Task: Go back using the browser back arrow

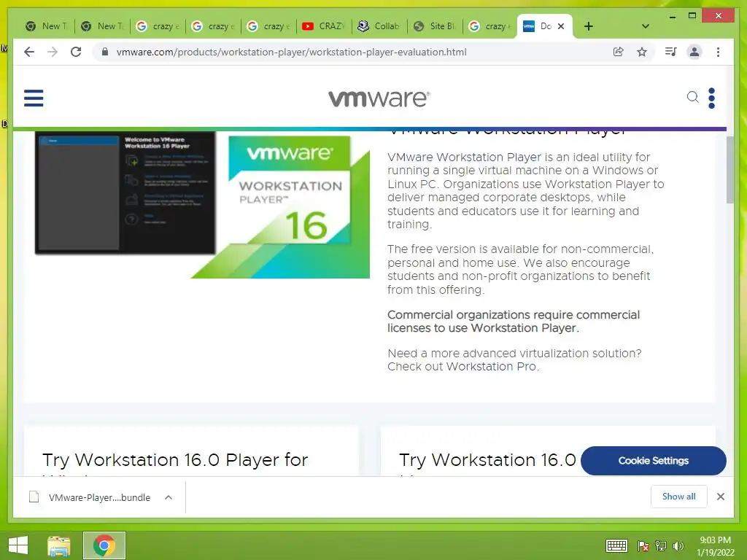Action: pyautogui.click(x=29, y=52)
